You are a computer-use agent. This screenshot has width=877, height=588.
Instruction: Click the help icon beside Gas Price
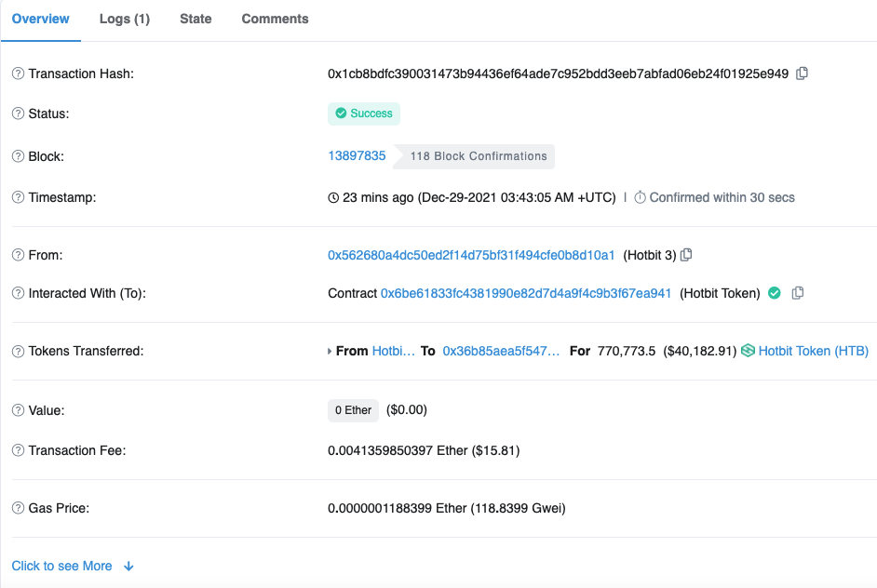click(18, 508)
